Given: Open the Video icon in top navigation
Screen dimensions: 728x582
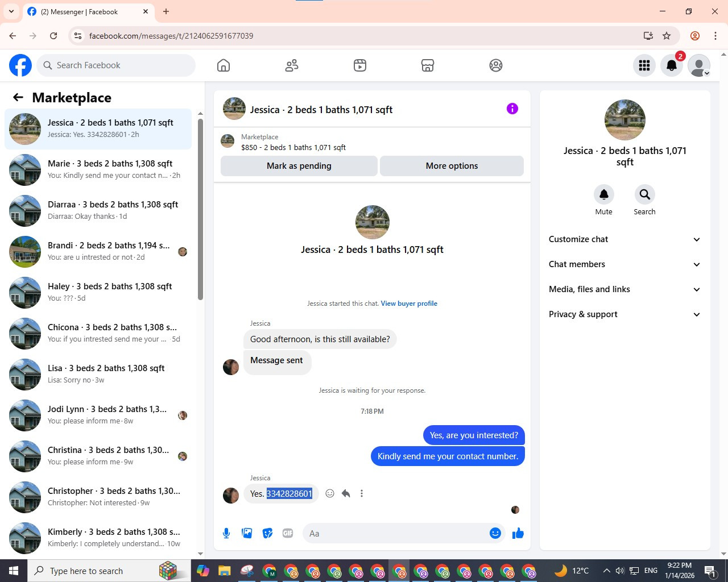Looking at the screenshot, I should (x=360, y=65).
